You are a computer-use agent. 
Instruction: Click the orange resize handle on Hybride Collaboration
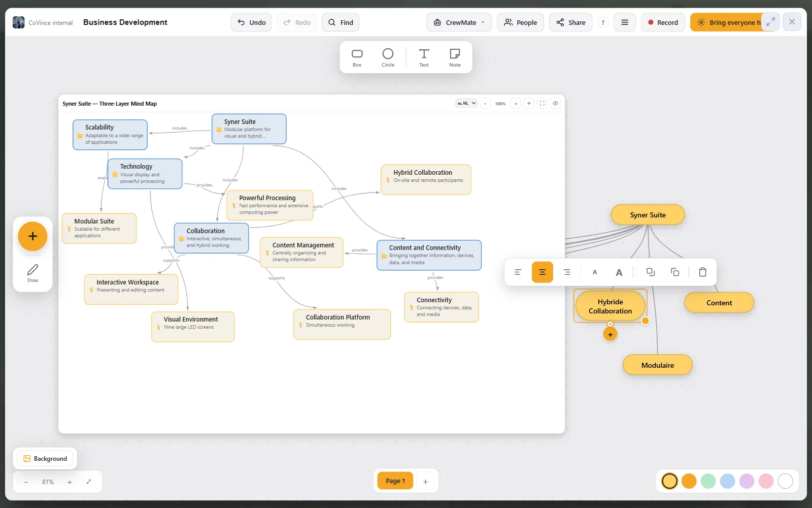645,321
